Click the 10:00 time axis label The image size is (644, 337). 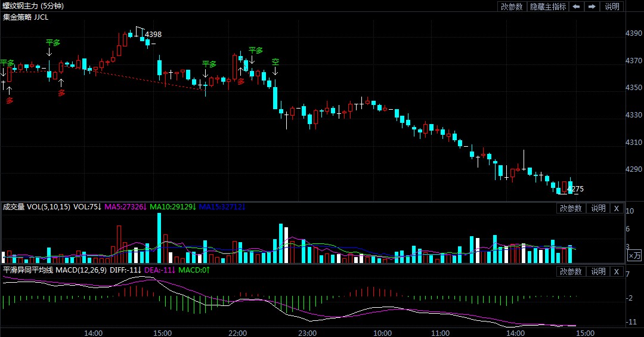[x=382, y=333]
